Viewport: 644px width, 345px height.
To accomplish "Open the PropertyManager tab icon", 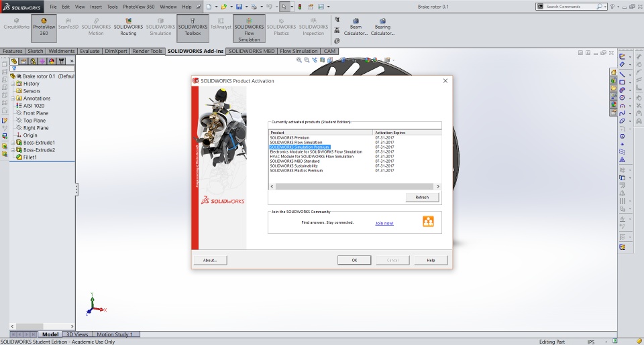I will point(23,61).
